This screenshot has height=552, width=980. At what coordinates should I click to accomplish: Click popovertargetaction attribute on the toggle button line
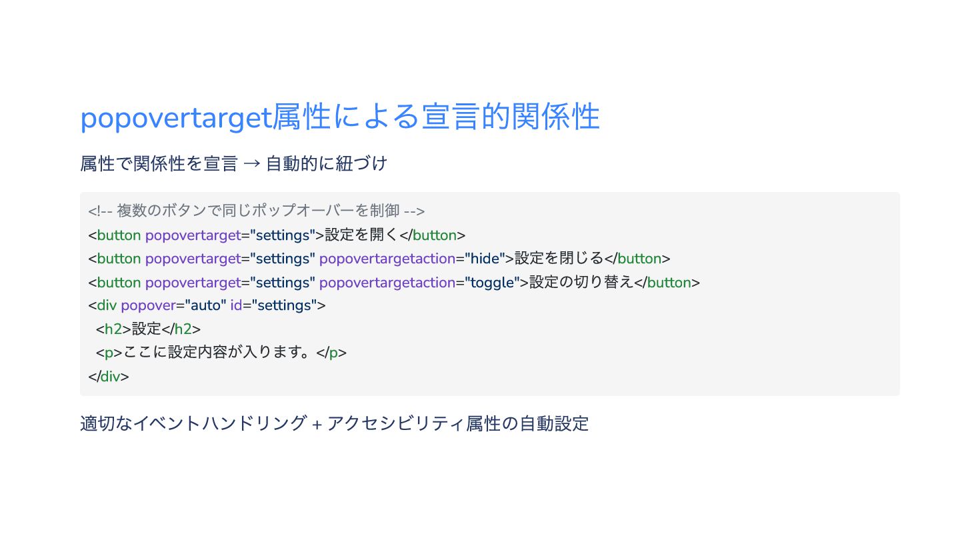pos(387,282)
